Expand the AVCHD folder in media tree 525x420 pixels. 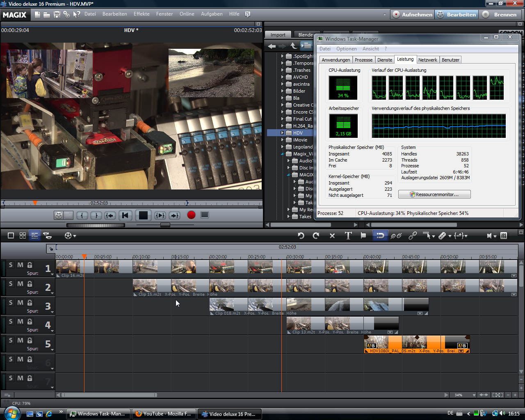[x=282, y=77]
